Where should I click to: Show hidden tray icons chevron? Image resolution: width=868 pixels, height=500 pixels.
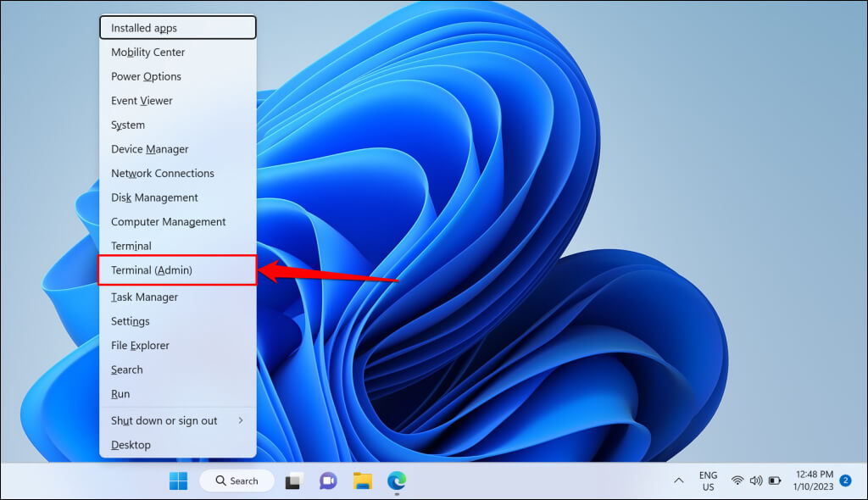679,481
